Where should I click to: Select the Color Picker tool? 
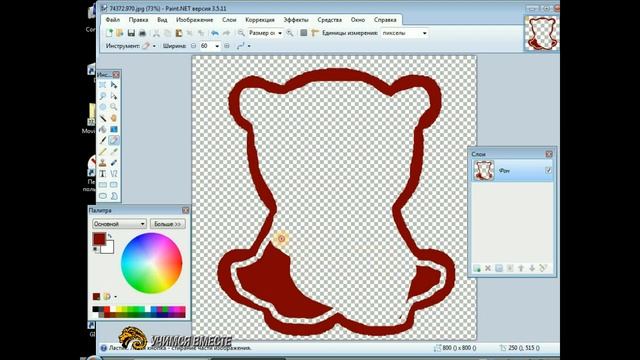[114, 151]
